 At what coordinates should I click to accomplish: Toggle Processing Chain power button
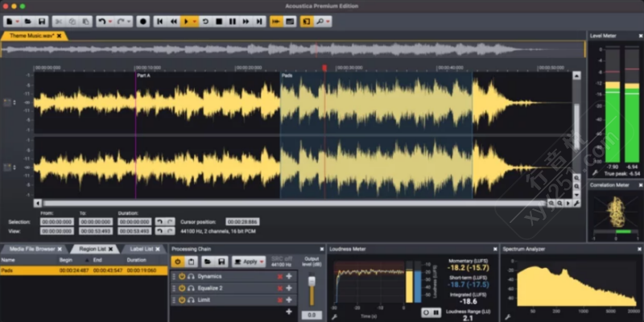pos(177,262)
